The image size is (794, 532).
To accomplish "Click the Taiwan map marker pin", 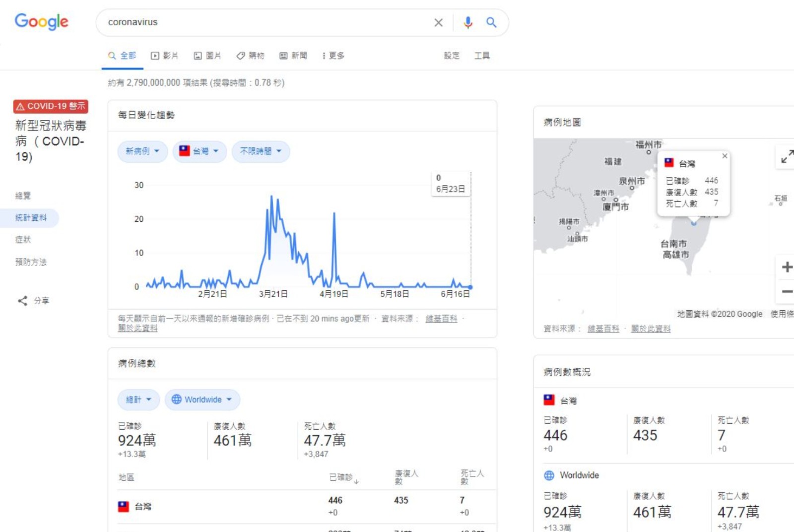I will (x=694, y=223).
